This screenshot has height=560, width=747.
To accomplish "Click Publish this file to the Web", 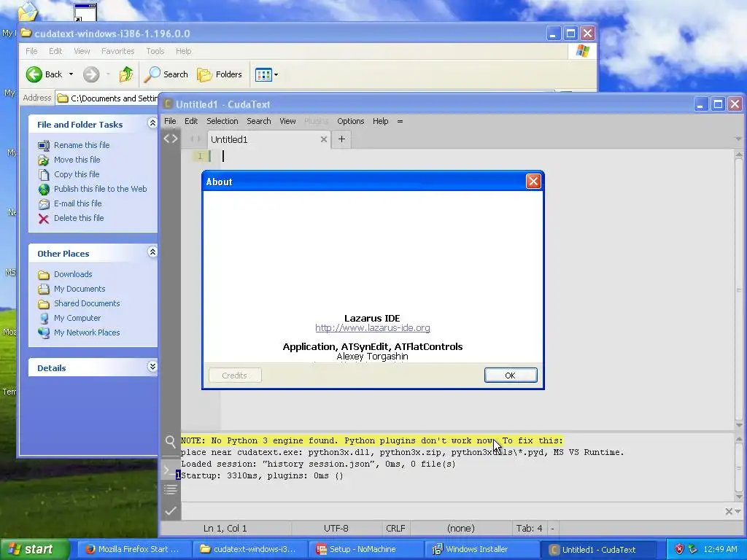I will point(100,189).
